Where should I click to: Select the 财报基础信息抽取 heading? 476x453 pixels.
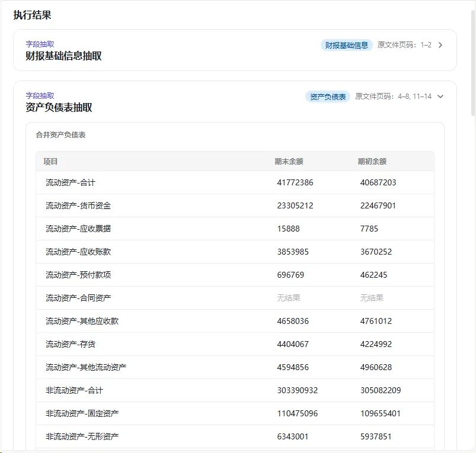(63, 56)
